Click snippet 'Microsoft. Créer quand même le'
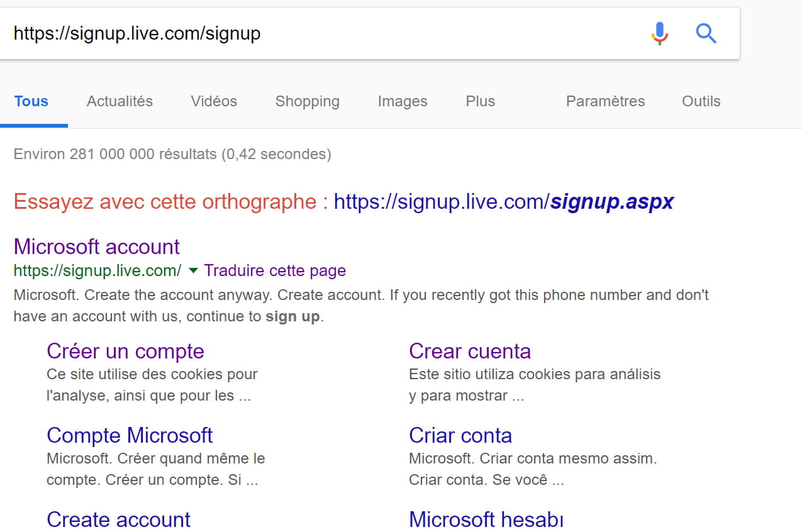Image resolution: width=802 pixels, height=532 pixels. coord(156,469)
